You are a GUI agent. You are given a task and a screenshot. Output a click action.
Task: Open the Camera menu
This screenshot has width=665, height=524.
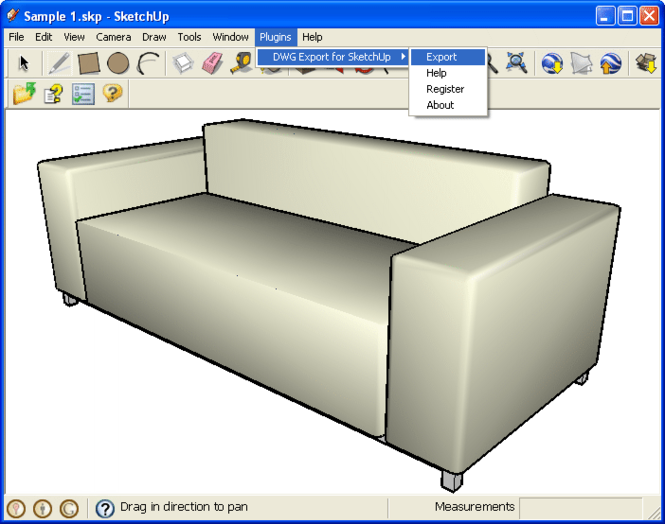[x=113, y=37]
